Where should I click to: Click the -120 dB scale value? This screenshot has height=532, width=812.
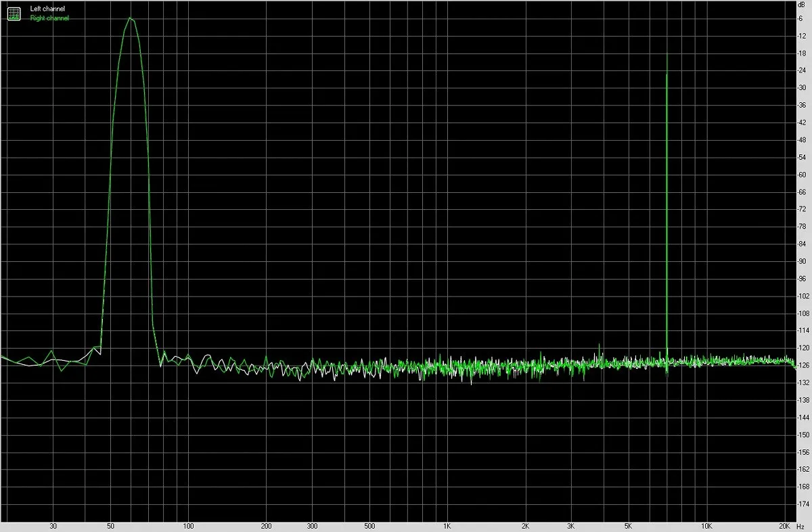(x=803, y=348)
